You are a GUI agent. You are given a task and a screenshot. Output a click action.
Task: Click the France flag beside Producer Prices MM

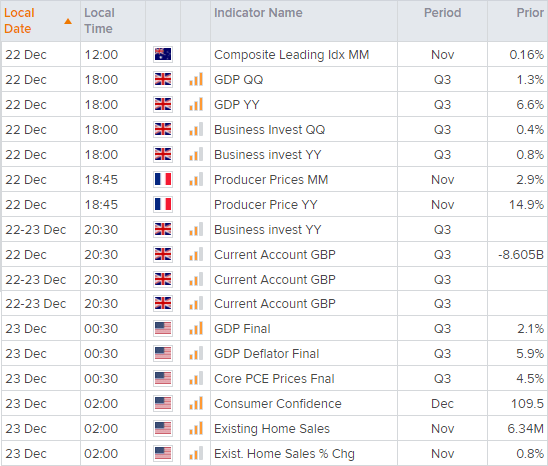tap(163, 179)
